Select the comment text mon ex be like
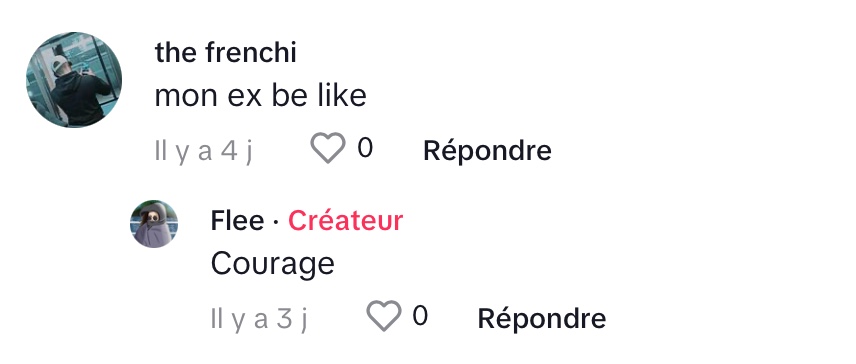 (260, 96)
